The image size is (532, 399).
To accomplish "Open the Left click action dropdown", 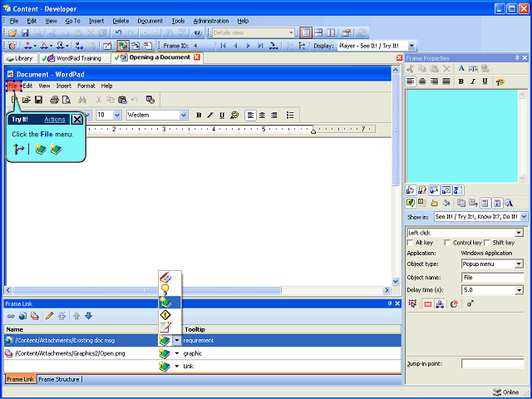I will (x=519, y=233).
